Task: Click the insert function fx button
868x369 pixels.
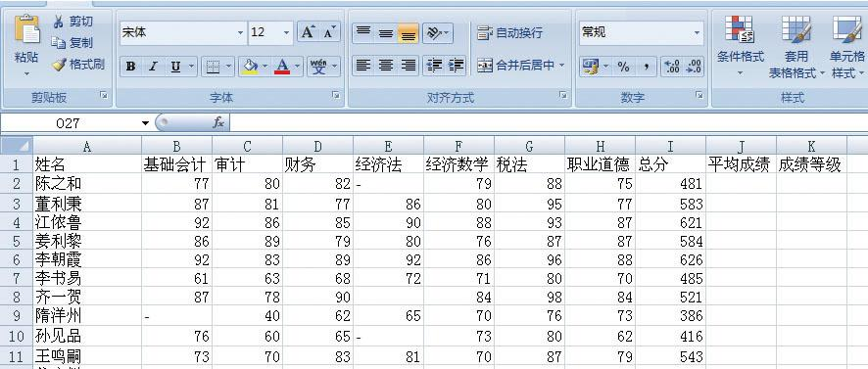Action: coord(218,122)
